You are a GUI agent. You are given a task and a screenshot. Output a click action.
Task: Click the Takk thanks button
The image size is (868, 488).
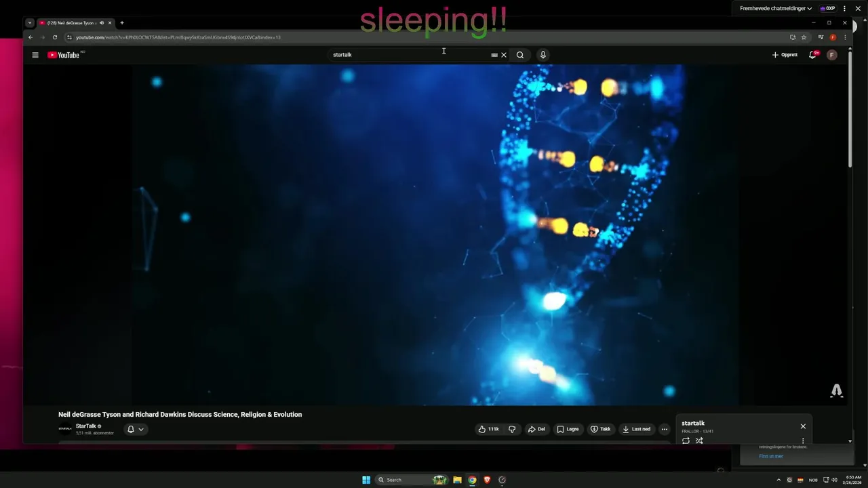click(600, 429)
